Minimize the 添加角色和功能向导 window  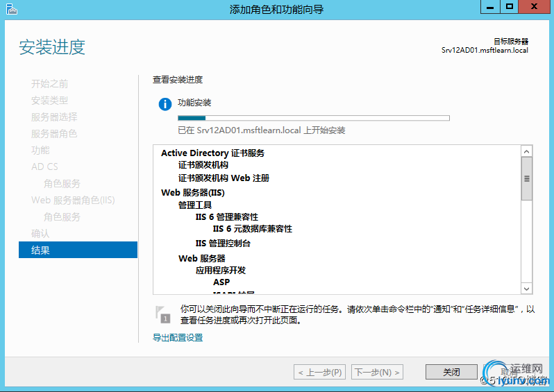[x=490, y=7]
